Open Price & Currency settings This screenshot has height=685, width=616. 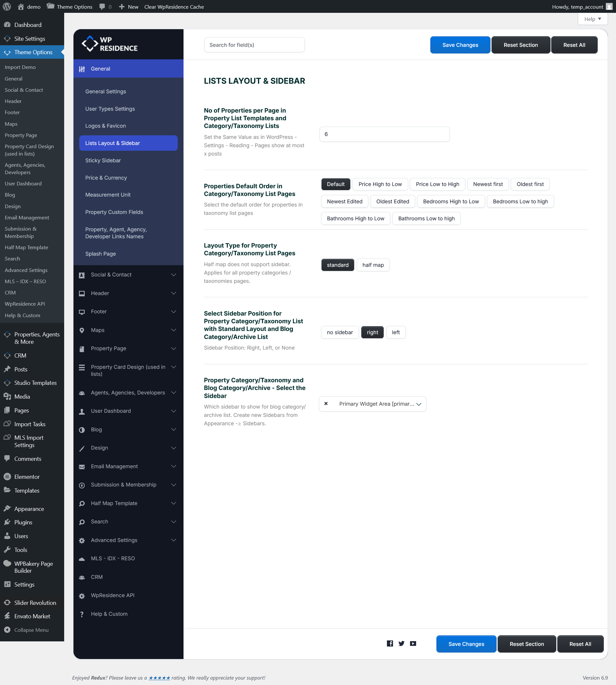click(106, 178)
